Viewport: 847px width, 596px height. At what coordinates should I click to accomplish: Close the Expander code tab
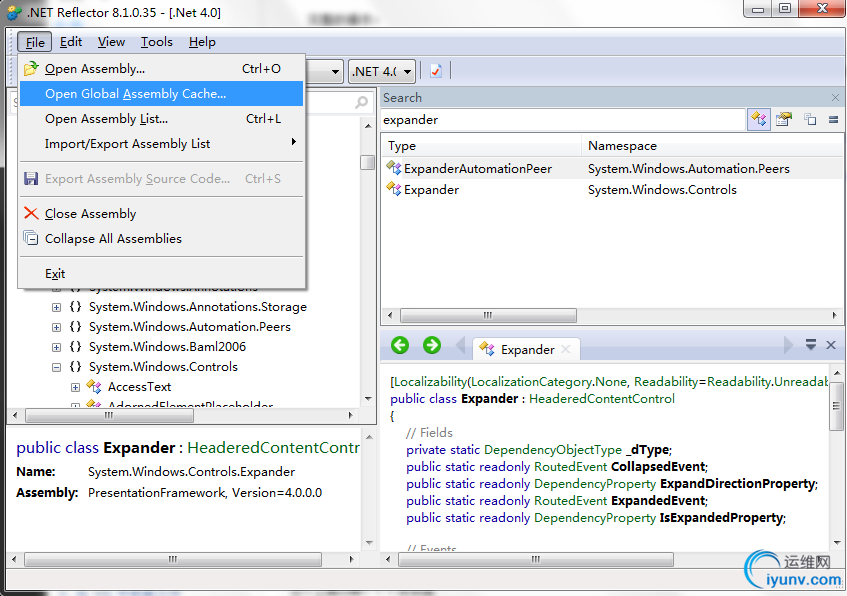(x=566, y=349)
